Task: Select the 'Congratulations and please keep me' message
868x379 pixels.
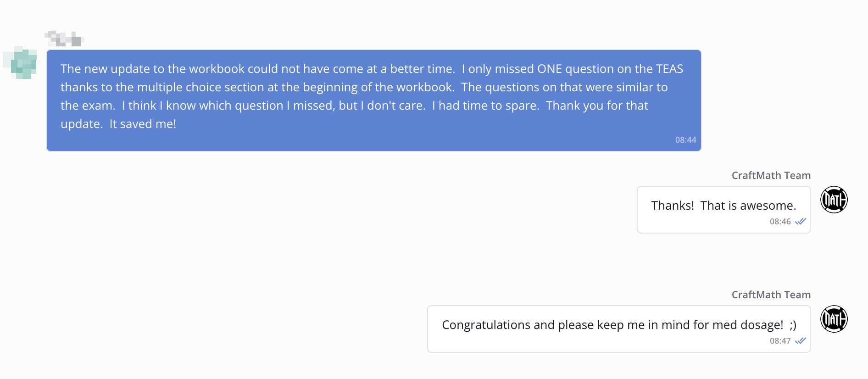Action: coord(619,329)
